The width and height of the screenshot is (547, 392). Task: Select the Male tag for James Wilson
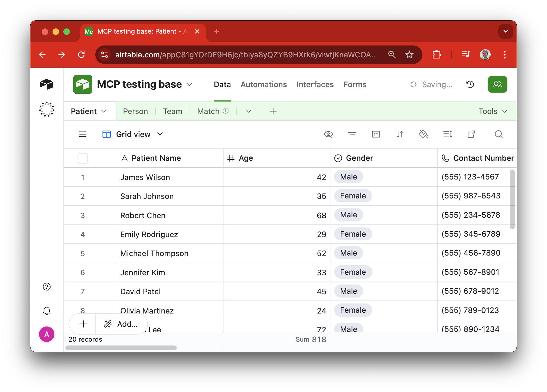349,177
